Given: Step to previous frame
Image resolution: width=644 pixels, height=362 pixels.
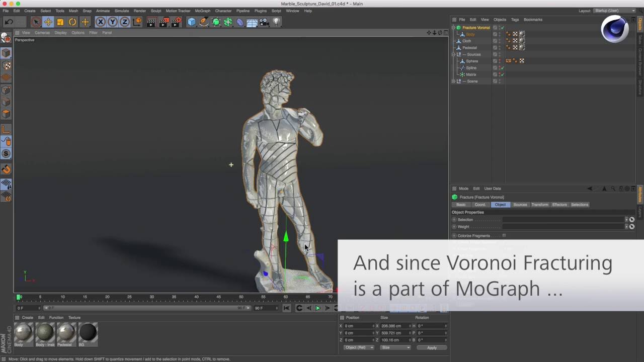Looking at the screenshot, I should (x=308, y=308).
